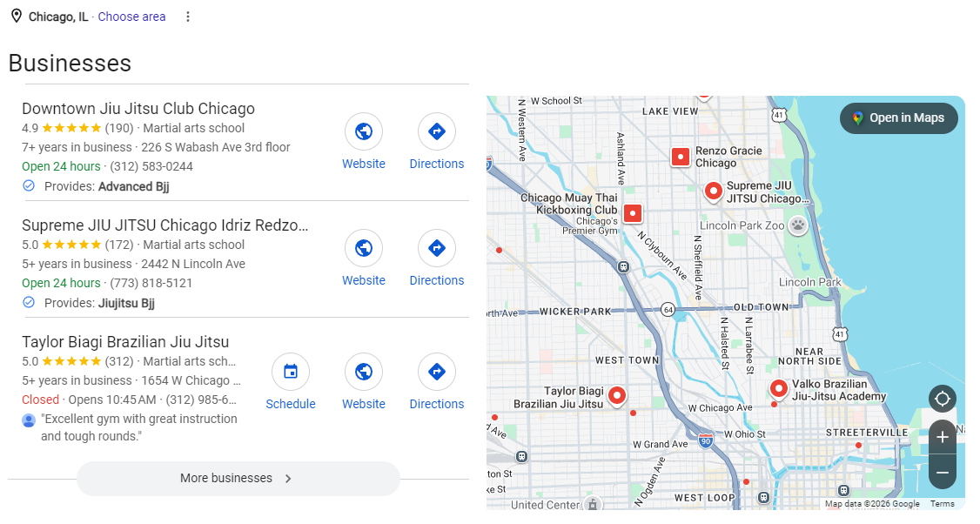
Task: Click Old Town label on the map
Action: [x=762, y=307]
